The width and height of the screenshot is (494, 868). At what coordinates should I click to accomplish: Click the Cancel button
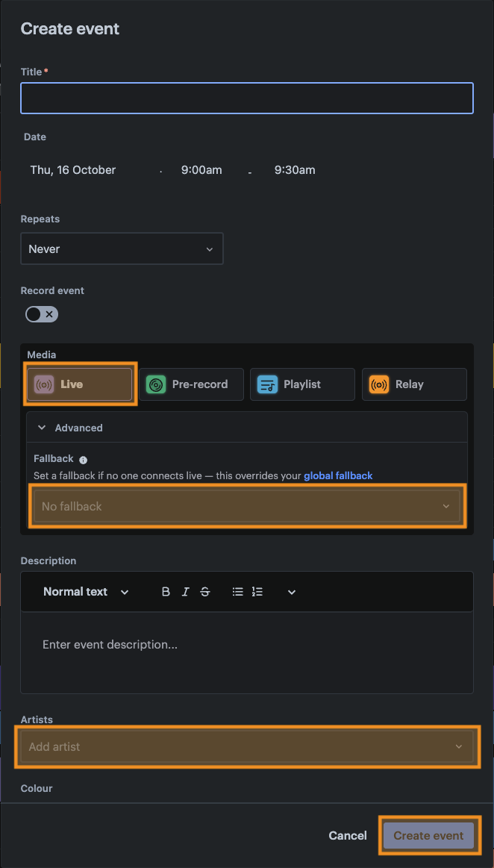tap(348, 835)
